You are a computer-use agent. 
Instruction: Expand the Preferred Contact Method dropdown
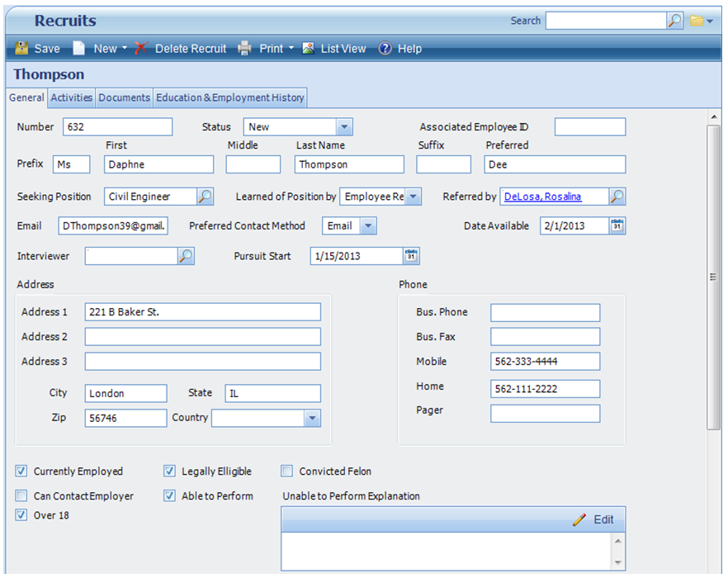[368, 225]
